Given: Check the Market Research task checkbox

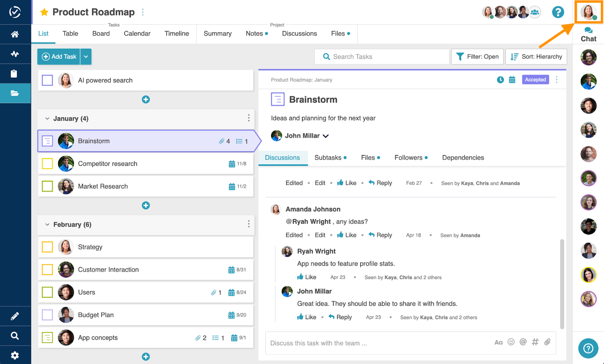Looking at the screenshot, I should click(x=47, y=186).
